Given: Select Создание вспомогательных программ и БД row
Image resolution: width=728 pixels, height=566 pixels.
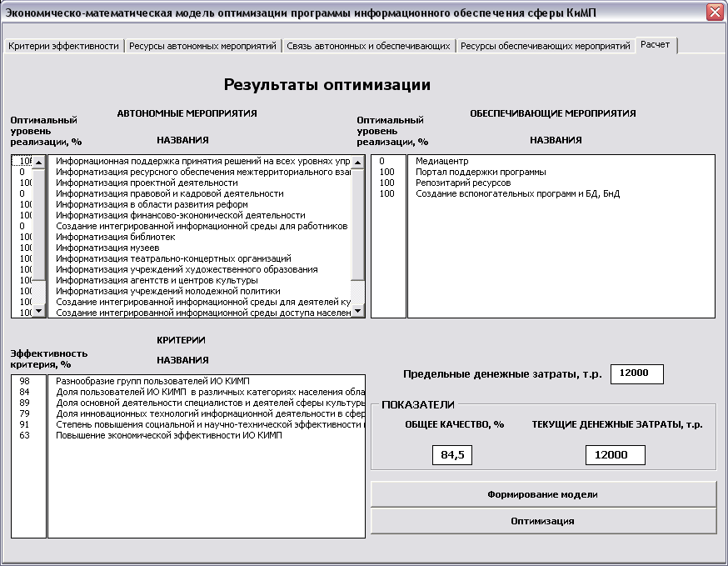Looking at the screenshot, I should coord(561,193).
